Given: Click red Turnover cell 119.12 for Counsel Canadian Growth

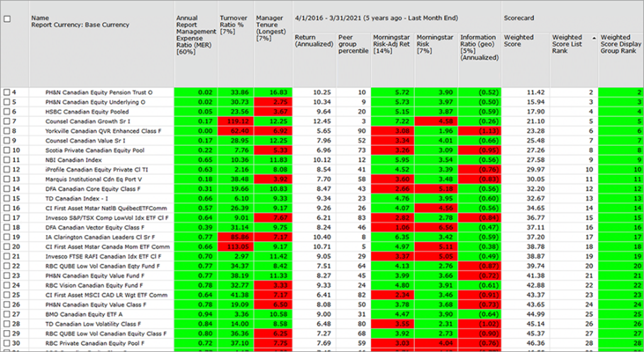Looking at the screenshot, I should pos(235,121).
